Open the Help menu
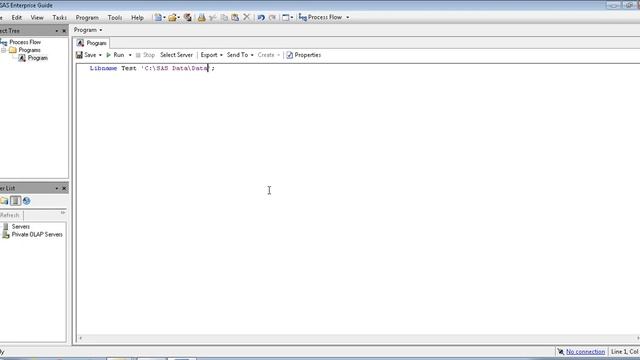Screen dimensions: 640x360 (137, 18)
